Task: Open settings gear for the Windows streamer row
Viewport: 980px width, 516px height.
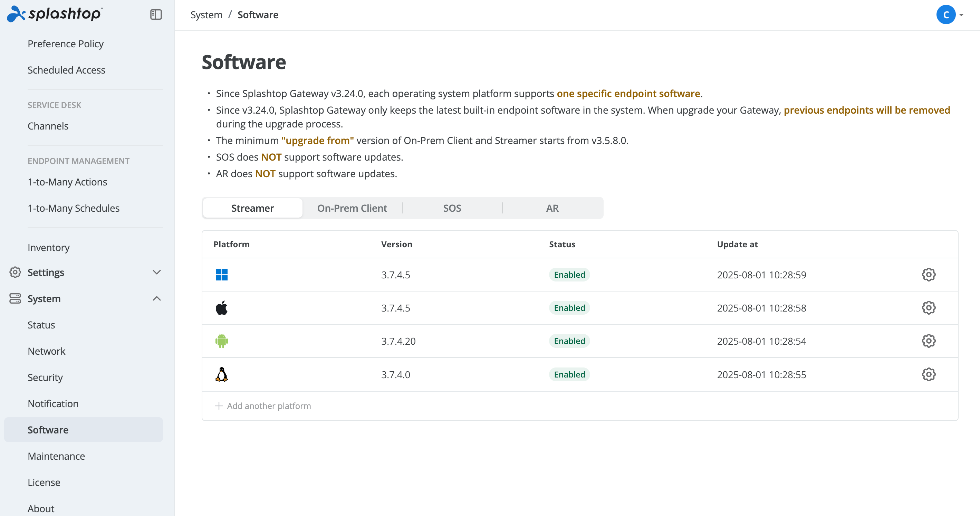Action: 928,274
